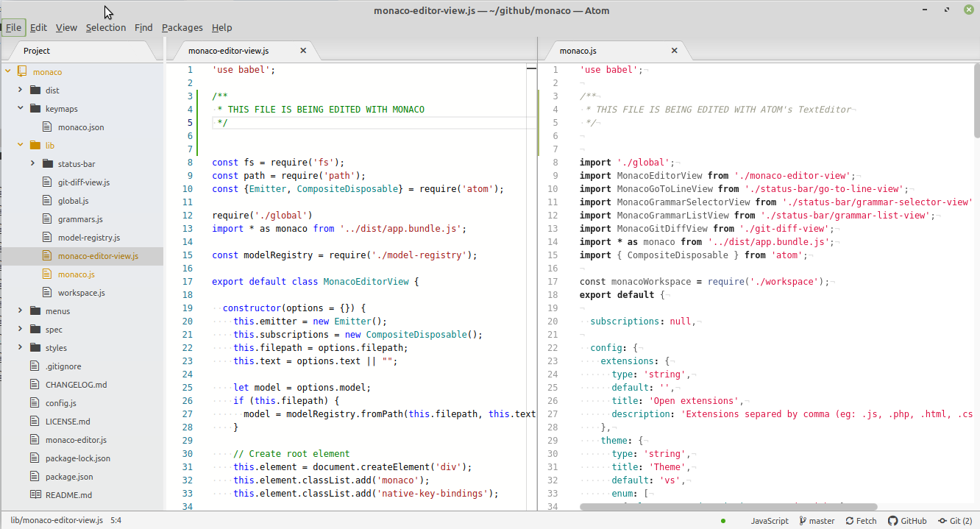Image resolution: width=980 pixels, height=529 pixels.
Task: Open monaco.js in the project tree
Action: coord(77,274)
